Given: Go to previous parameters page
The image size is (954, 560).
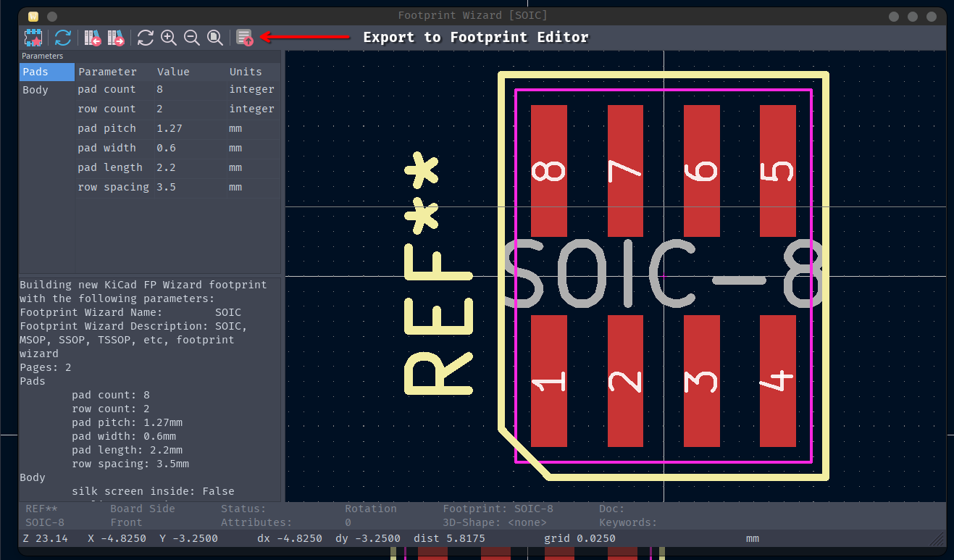Looking at the screenshot, I should 92,38.
